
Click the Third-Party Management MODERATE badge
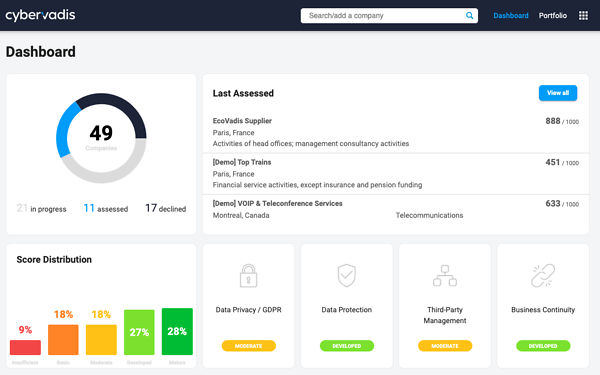pos(445,346)
